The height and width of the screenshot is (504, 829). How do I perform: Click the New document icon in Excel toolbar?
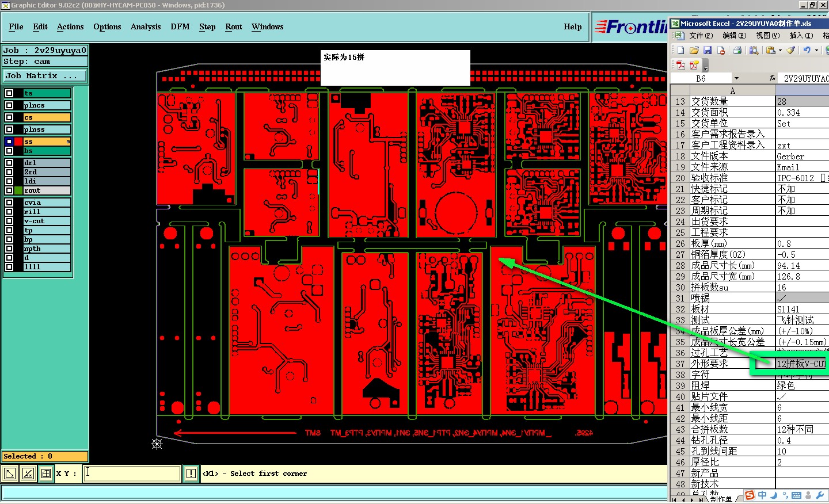(680, 50)
